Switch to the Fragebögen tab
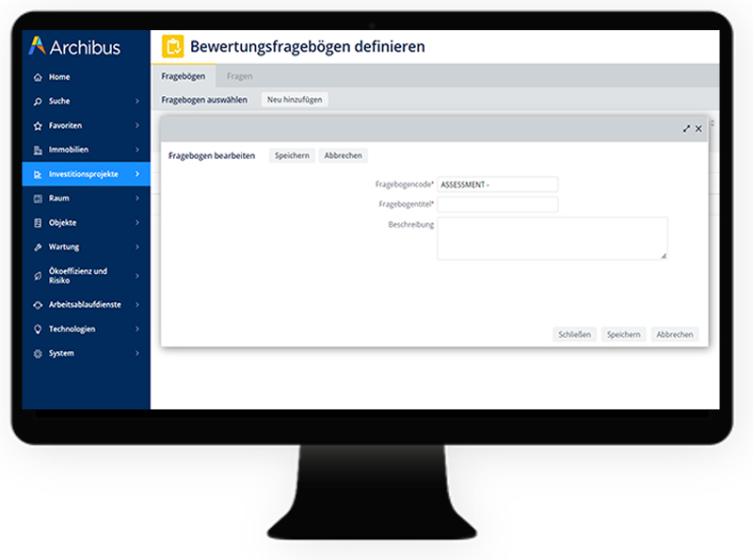This screenshot has width=753, height=560. click(x=184, y=76)
